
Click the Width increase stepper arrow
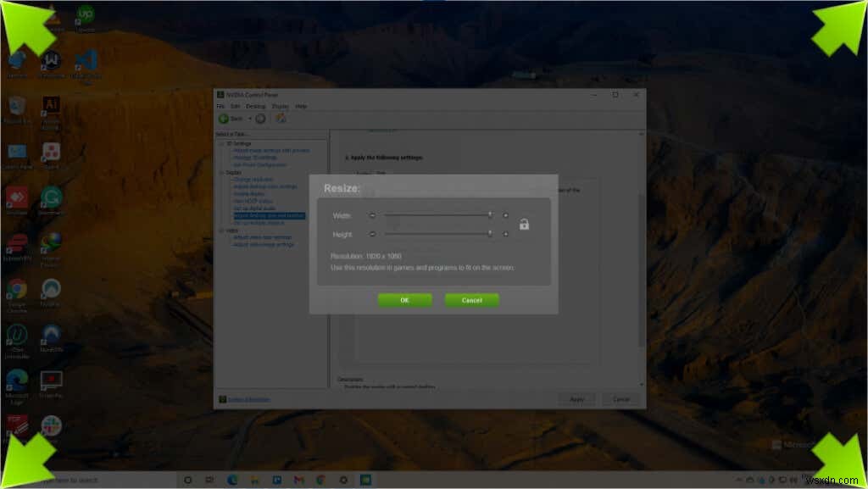(x=505, y=215)
